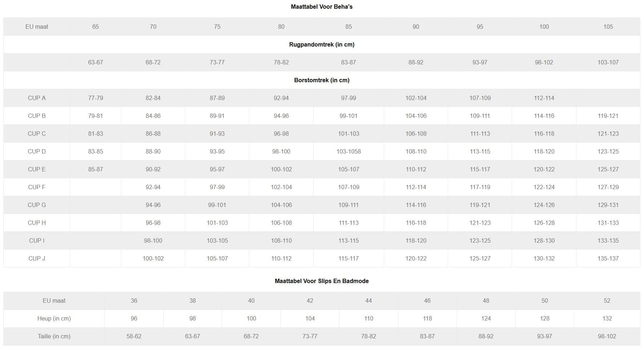Viewport: 644px width, 350px height.
Task: Select the 'Taille (in cm)' row label
Action: (x=54, y=336)
